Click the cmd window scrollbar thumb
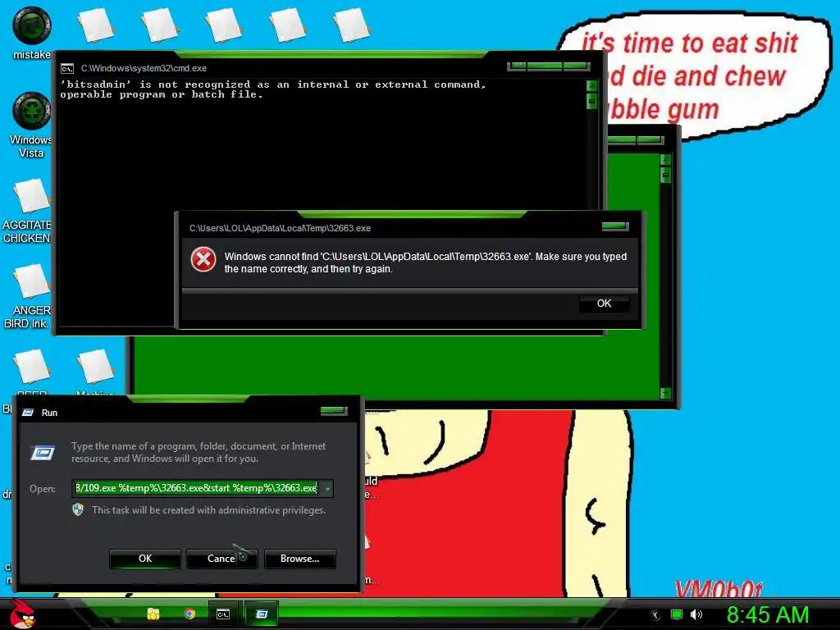This screenshot has width=840, height=630. 592,101
